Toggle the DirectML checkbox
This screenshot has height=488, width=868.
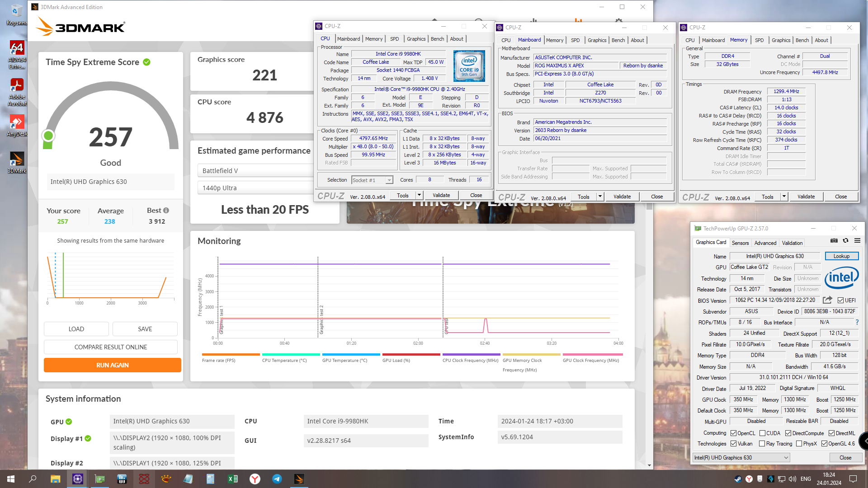831,433
